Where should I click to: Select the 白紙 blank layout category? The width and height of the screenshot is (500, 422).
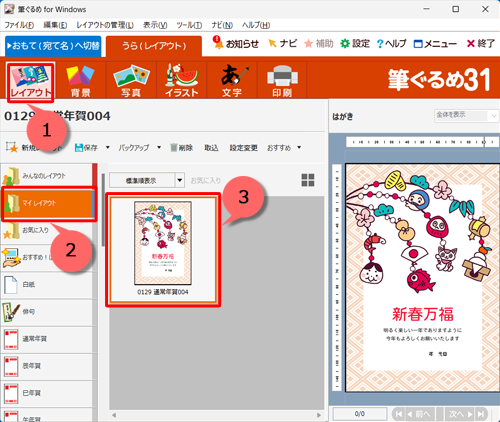pyautogui.click(x=47, y=284)
